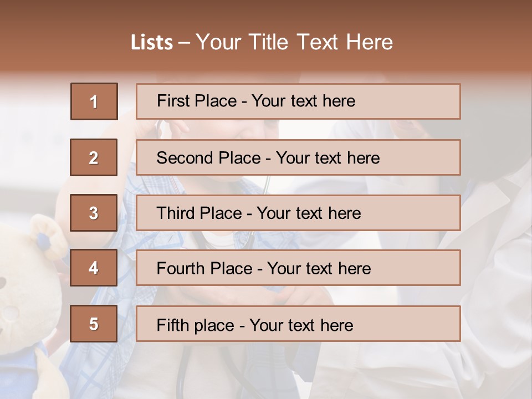532x399 pixels.
Task: Click Your Title Text Here heading
Action: click(294, 42)
